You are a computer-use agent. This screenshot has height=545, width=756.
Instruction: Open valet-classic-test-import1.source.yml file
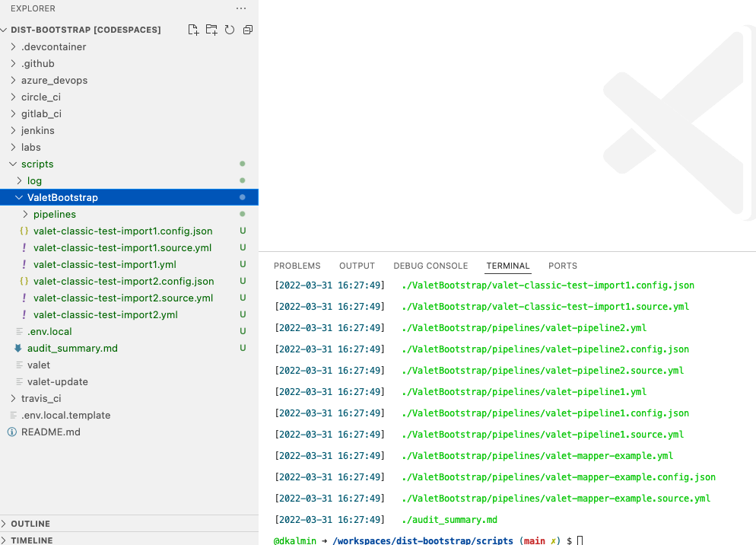tap(122, 247)
